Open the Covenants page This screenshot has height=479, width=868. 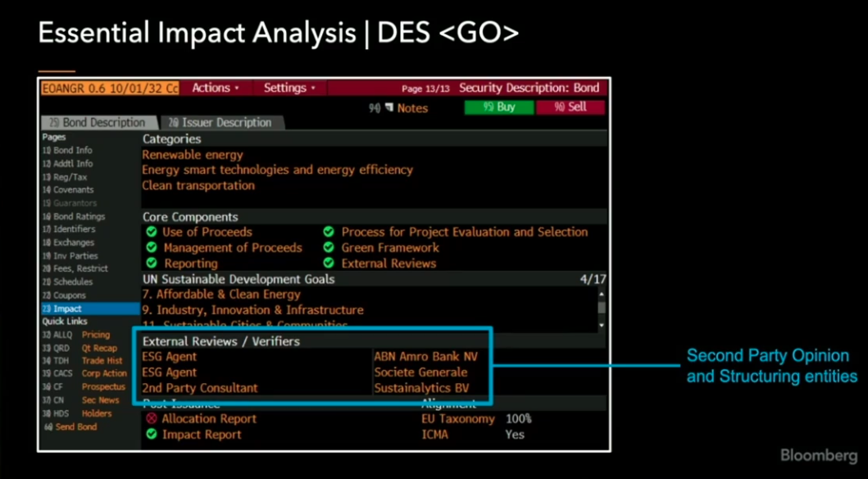coord(67,190)
